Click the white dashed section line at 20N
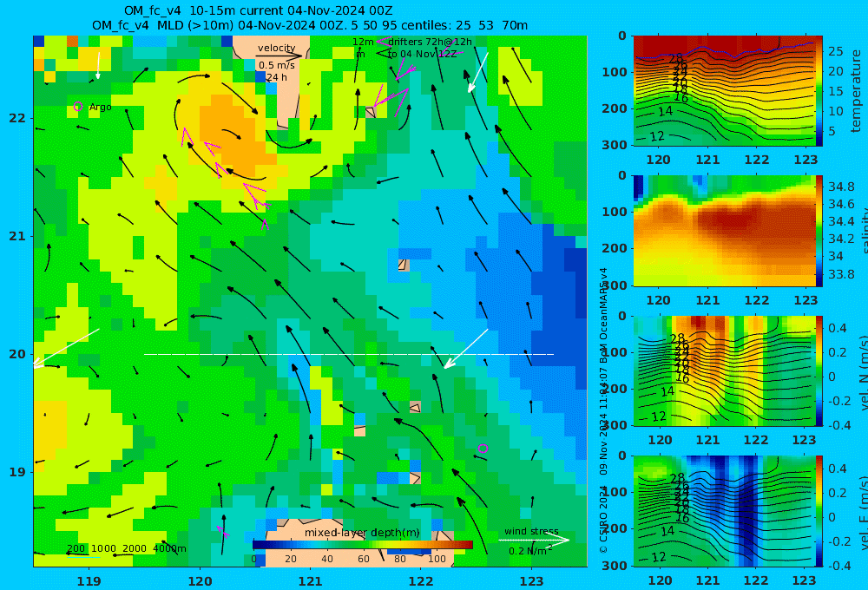The image size is (868, 590). 349,354
